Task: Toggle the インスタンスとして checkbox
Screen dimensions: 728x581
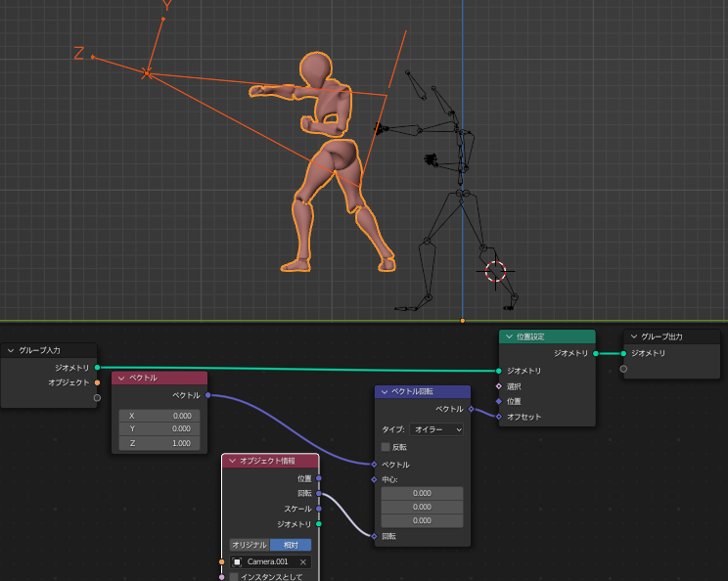Action: (x=235, y=577)
